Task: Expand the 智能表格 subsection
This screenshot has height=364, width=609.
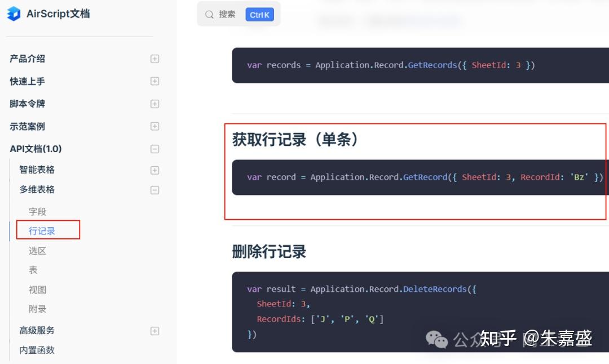Action: click(x=155, y=170)
